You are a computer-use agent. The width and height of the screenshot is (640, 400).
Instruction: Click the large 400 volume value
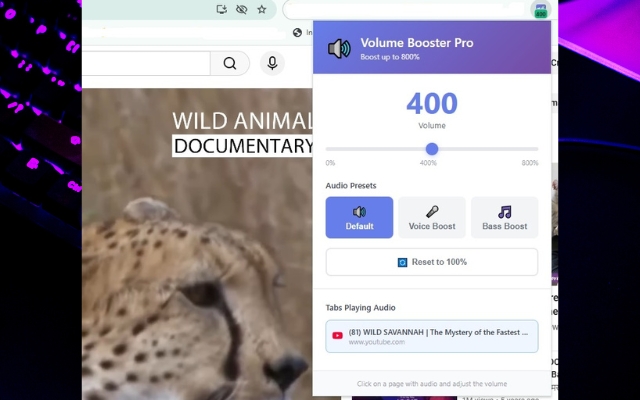click(x=432, y=104)
